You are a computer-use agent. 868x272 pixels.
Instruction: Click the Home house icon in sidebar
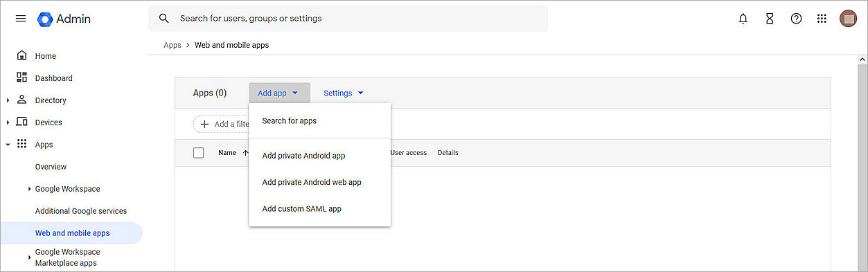(x=21, y=55)
